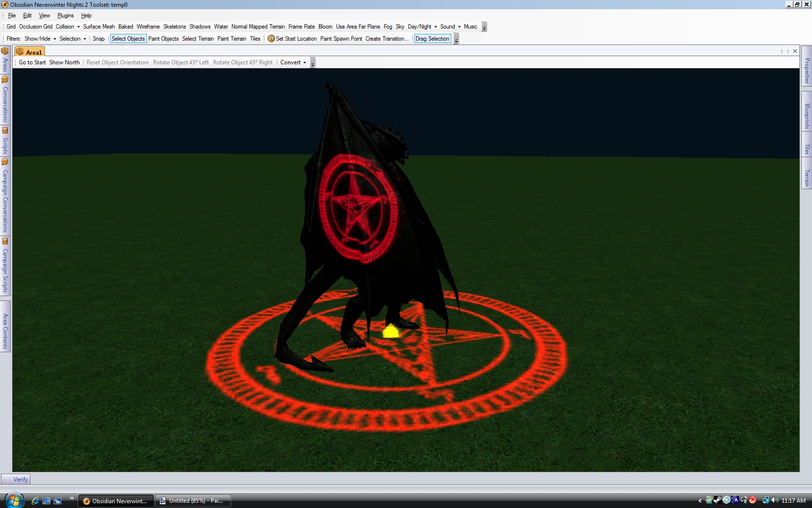This screenshot has height=508, width=812.
Task: Enable Snap option in filters toolbar
Action: click(99, 39)
